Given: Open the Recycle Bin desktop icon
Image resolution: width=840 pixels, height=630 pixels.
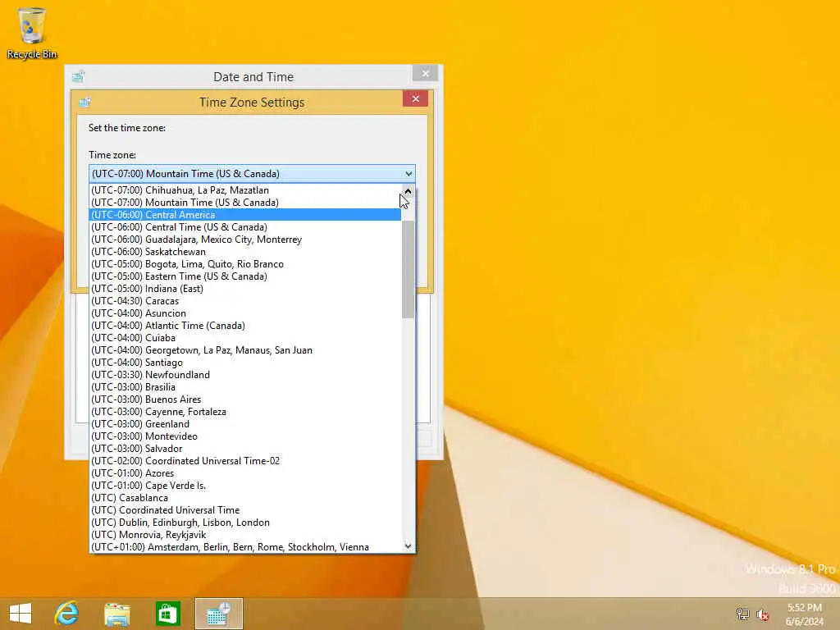Looking at the screenshot, I should tap(32, 33).
